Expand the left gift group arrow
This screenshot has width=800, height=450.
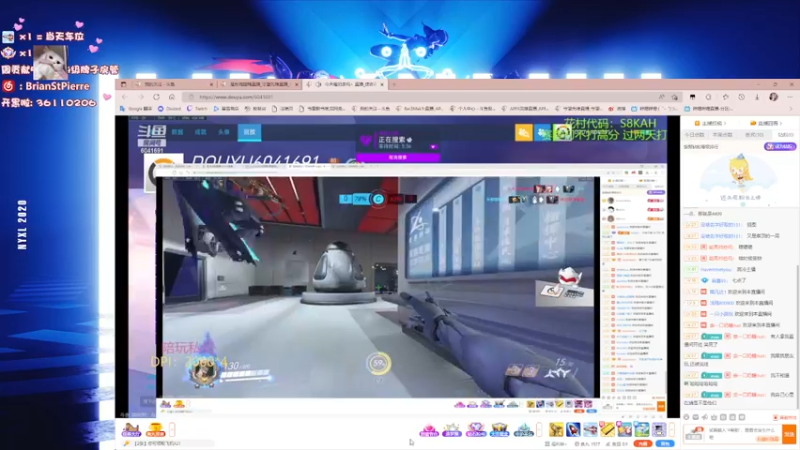click(172, 430)
